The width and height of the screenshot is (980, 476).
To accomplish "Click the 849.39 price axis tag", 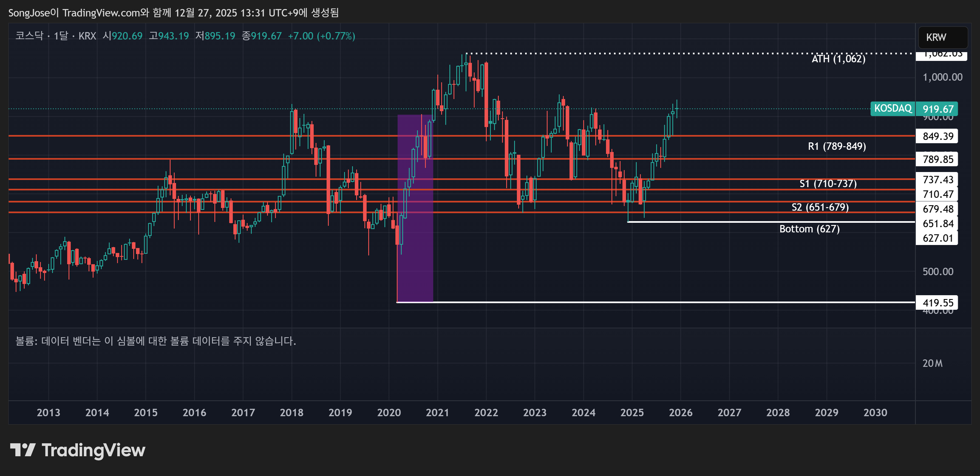I will [937, 136].
